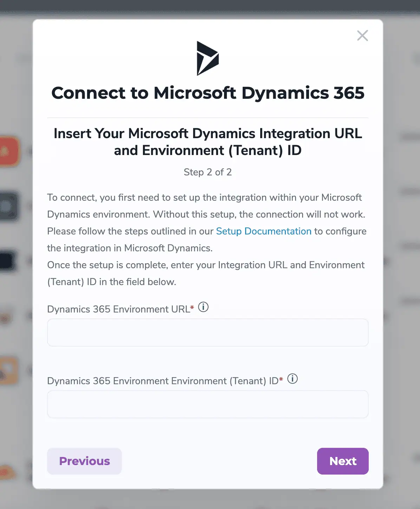
Task: Click the Connect to Microsoft Dynamics 365 heading
Action: (x=208, y=93)
